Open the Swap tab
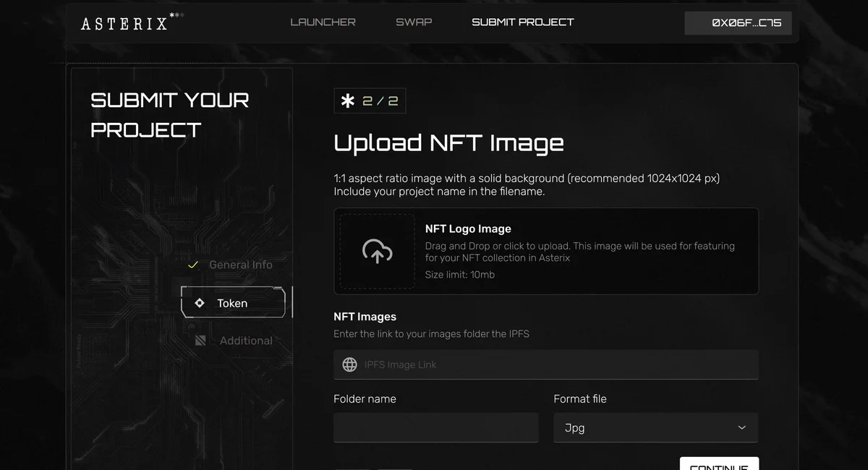 [x=414, y=22]
